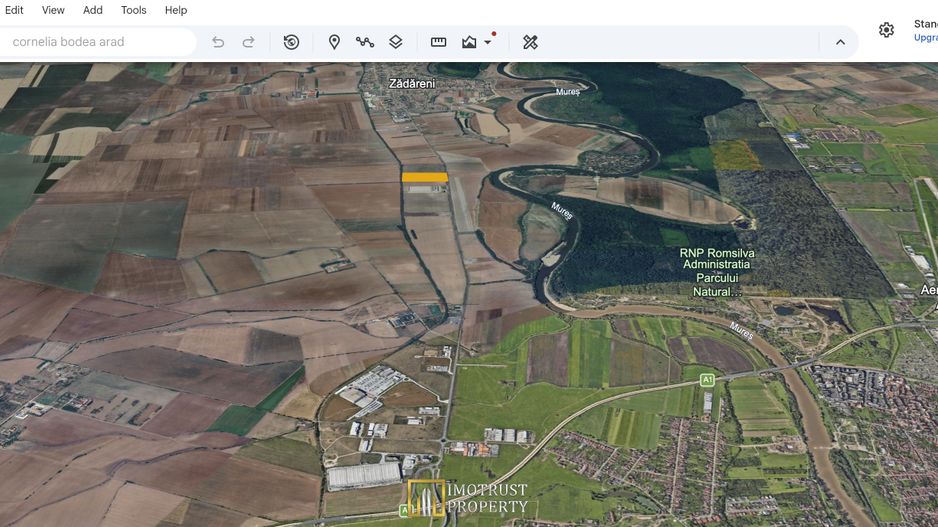Open the Add menu
This screenshot has height=527, width=938.
tap(93, 10)
